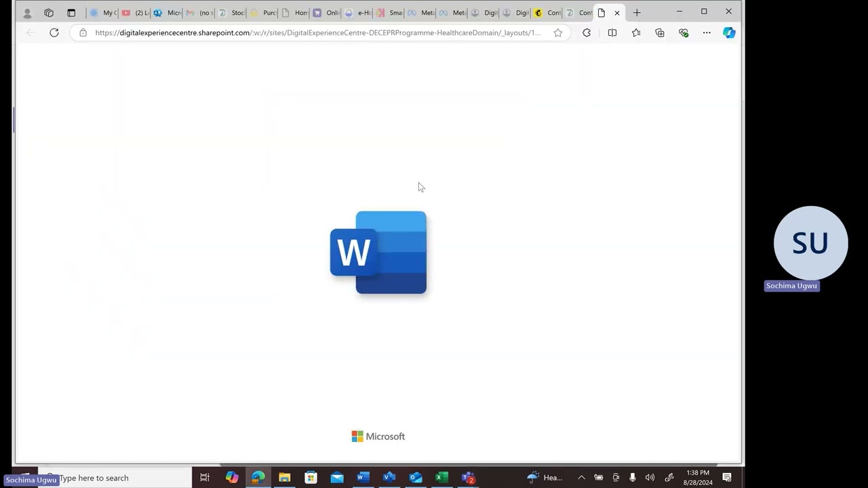This screenshot has height=488, width=868.
Task: Check the battery status tray icon
Action: tap(599, 478)
